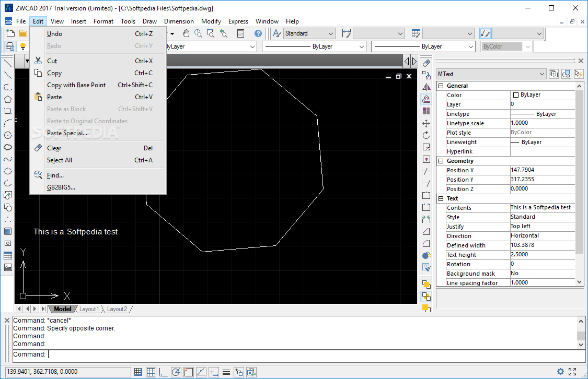Screen dimensions: 588x379
Task: Open the Help question mark icon
Action: (x=258, y=33)
